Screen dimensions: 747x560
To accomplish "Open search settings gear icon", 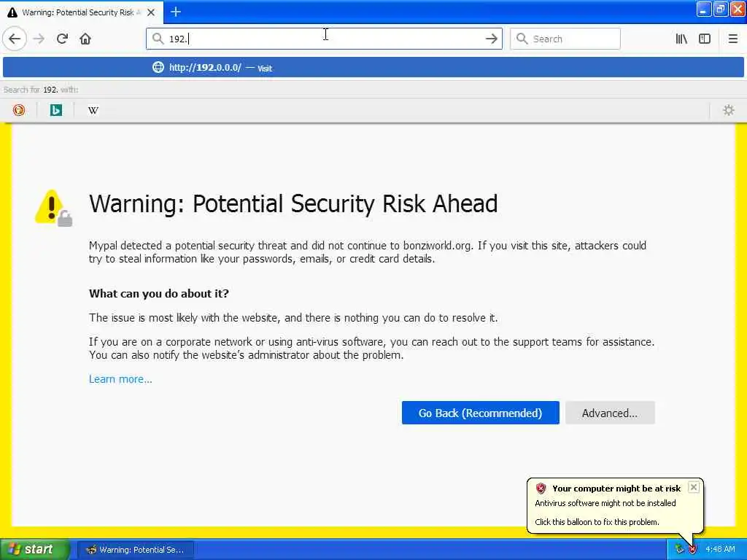I will click(x=729, y=110).
